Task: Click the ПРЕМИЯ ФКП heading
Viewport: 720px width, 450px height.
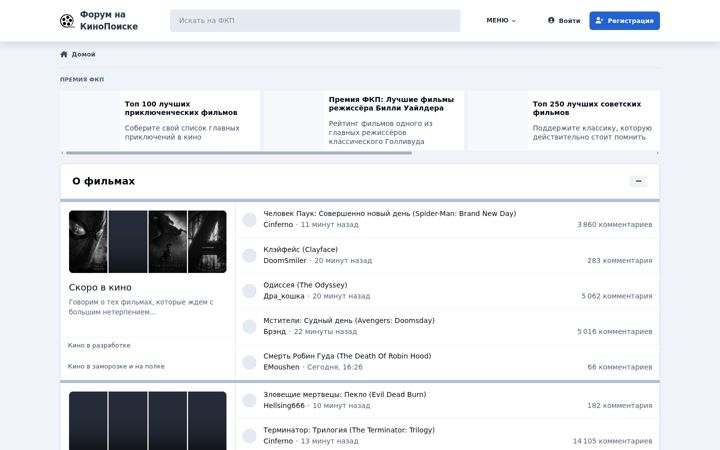Action: coord(82,79)
